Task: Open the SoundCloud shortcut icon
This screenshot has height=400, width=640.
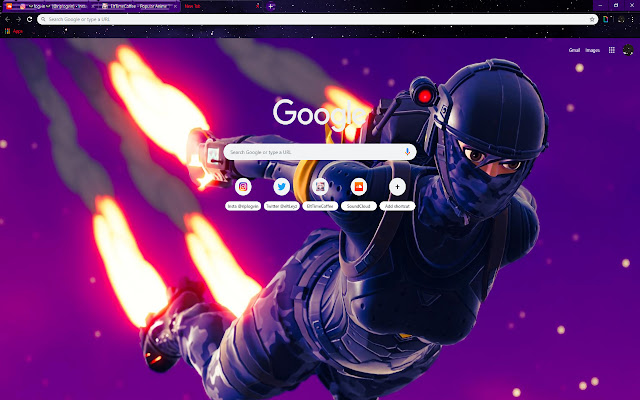Action: (x=359, y=187)
